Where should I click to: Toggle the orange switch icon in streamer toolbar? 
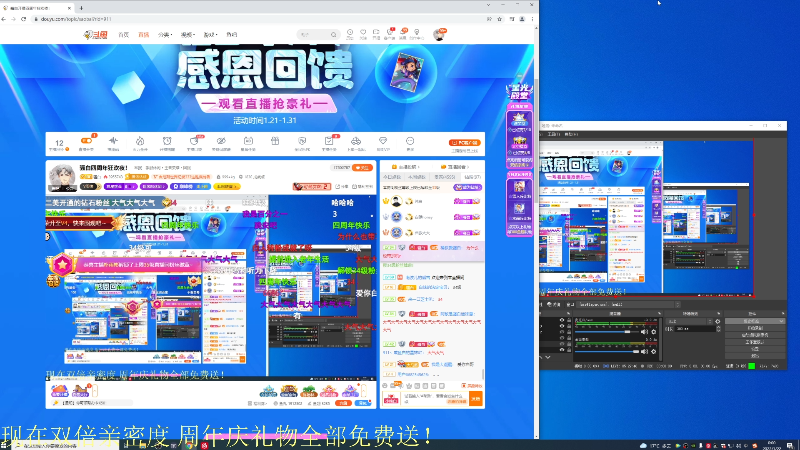(x=86, y=143)
